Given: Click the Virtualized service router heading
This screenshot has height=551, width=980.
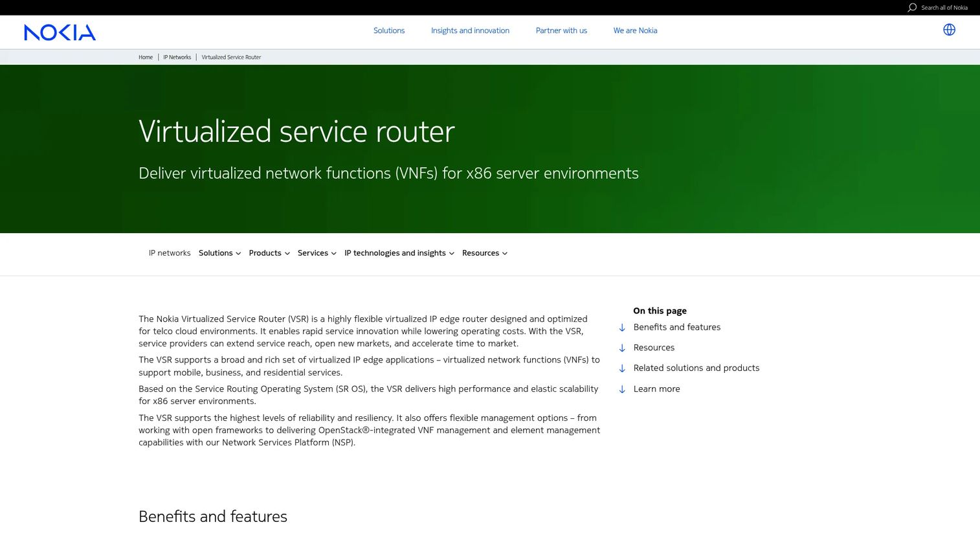Looking at the screenshot, I should 296,131.
